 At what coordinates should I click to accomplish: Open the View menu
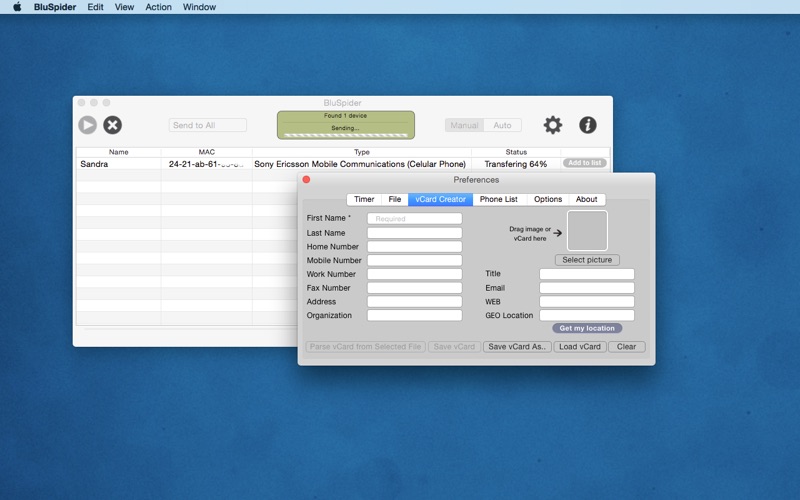[124, 7]
